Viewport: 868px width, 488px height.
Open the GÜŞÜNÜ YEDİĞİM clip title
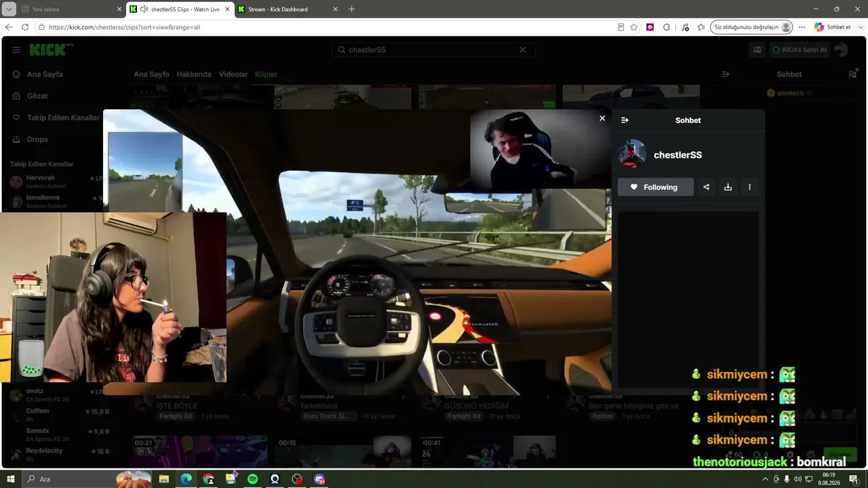click(x=477, y=406)
